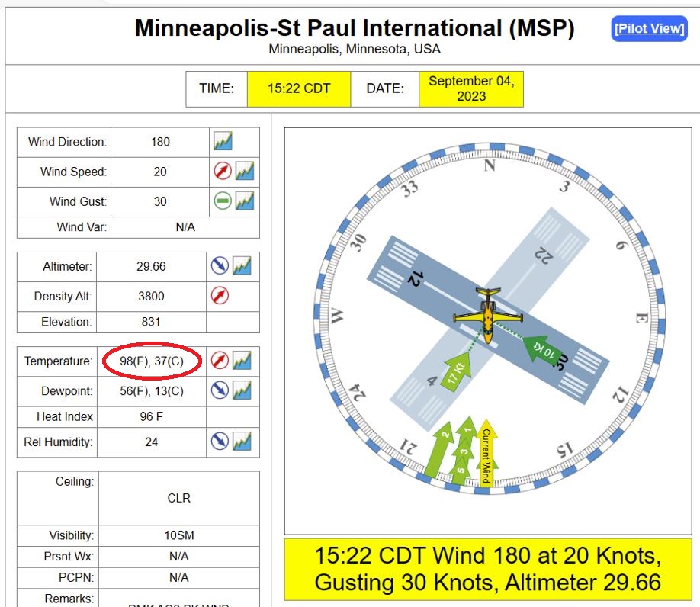Click the Wind Speed value 20

[160, 172]
